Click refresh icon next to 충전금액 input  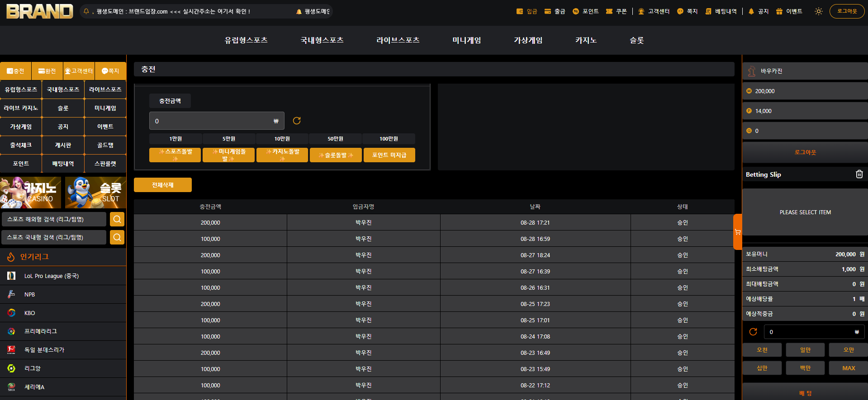pos(297,121)
